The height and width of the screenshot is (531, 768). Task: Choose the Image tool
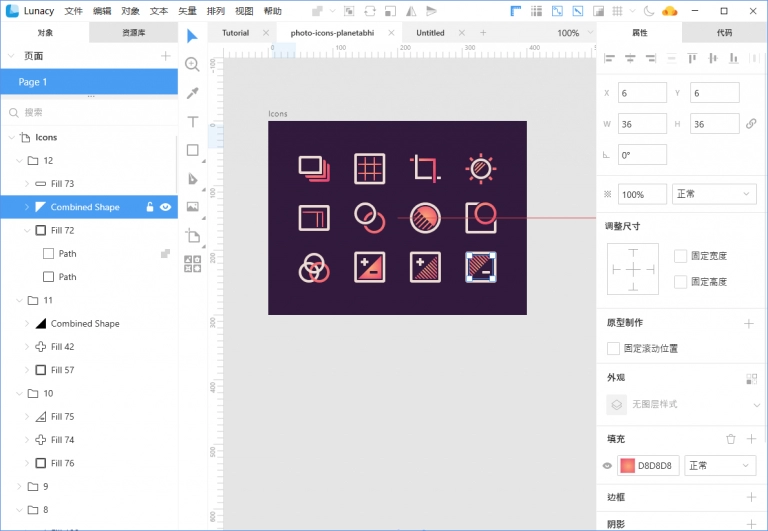(192, 207)
